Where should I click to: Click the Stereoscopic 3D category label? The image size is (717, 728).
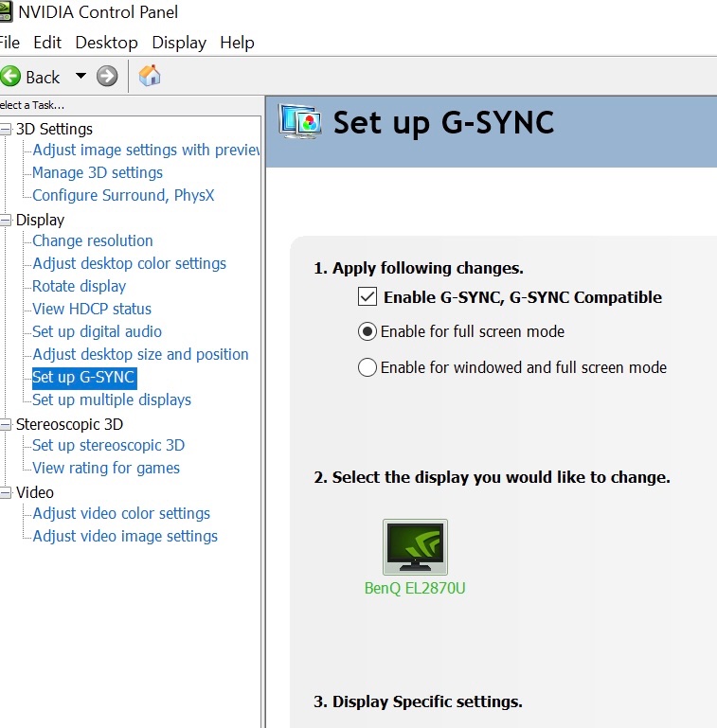[70, 424]
